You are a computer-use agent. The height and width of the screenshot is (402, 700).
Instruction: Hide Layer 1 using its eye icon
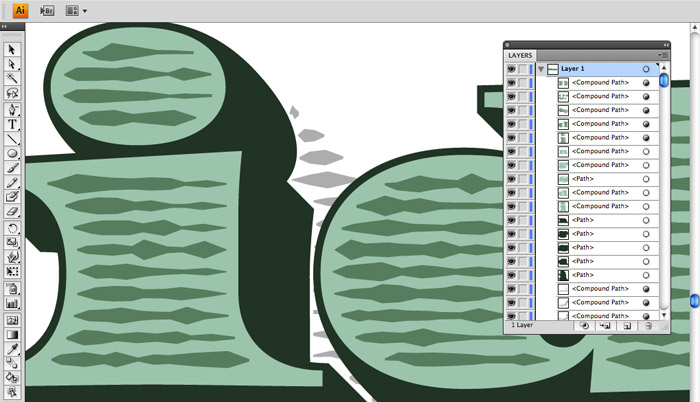click(x=512, y=69)
